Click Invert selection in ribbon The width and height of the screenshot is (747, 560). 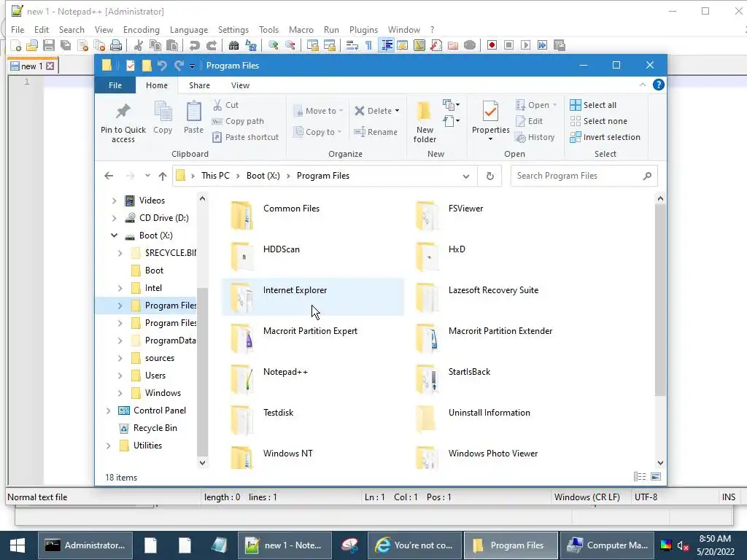pos(605,137)
